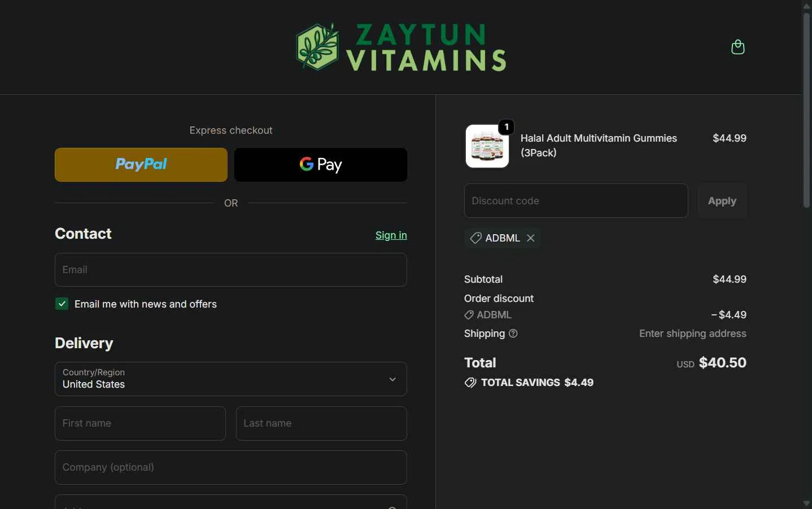Click the Halal Adult Multivitamin Gummies title
This screenshot has height=509, width=812.
(x=599, y=146)
